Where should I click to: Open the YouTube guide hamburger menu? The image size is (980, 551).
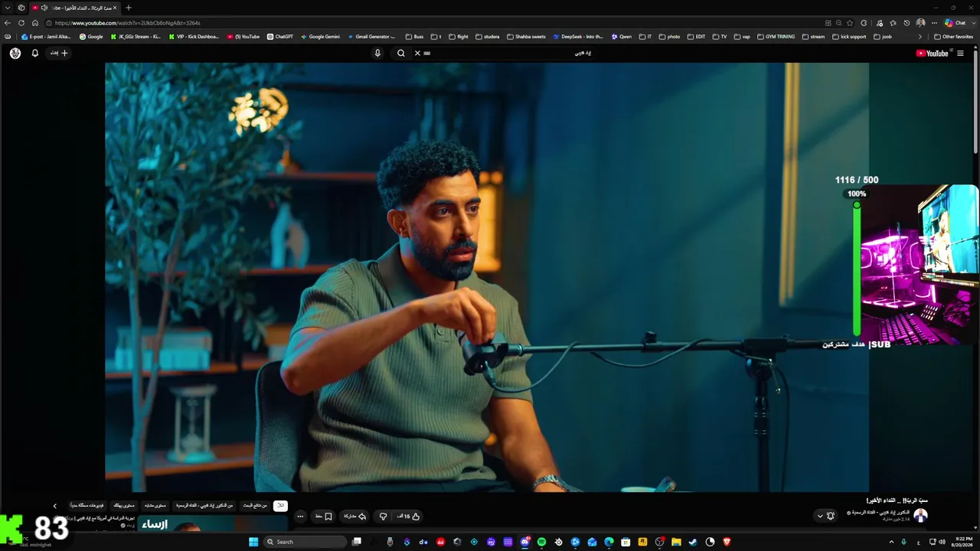[960, 54]
